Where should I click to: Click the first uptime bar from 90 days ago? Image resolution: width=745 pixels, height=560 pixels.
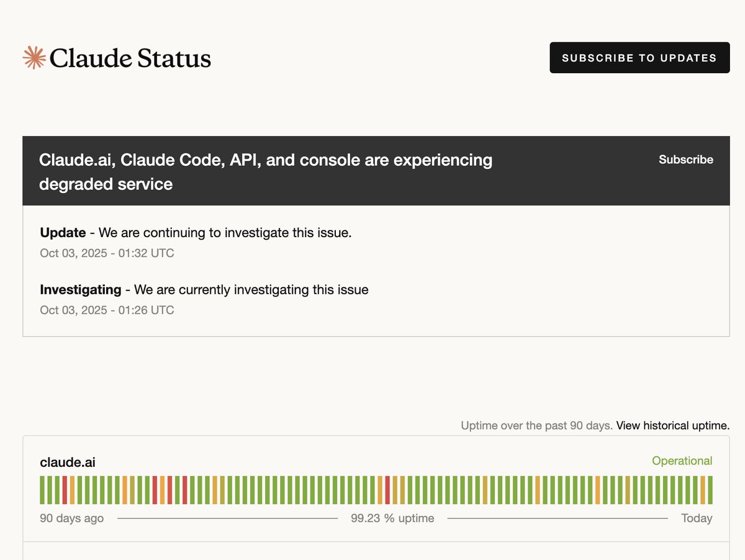coord(42,490)
